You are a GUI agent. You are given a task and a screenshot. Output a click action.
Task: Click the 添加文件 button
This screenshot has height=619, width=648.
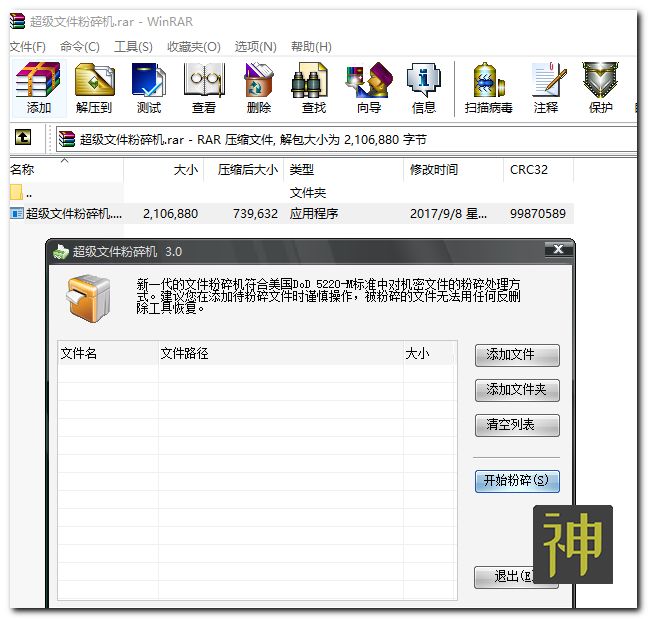[x=517, y=355]
